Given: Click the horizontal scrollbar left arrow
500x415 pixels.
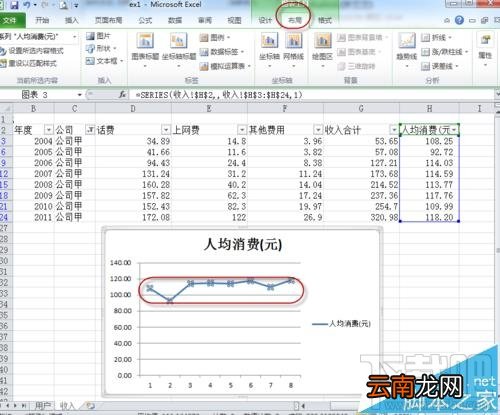Looking at the screenshot, I should [x=303, y=406].
